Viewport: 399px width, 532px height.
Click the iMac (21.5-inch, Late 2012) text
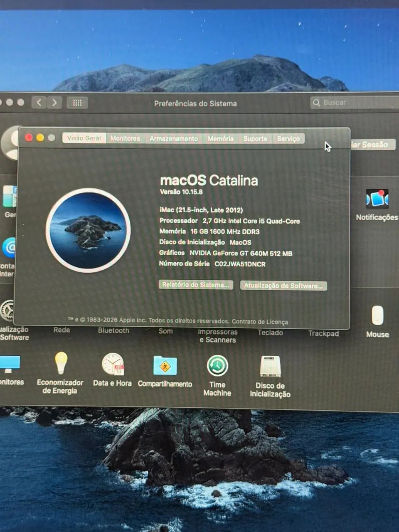click(201, 210)
